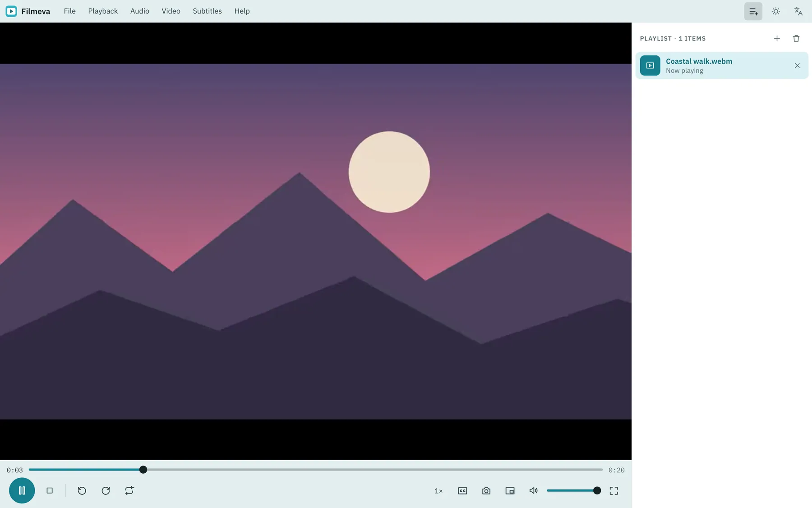Open the File menu
The height and width of the screenshot is (508, 812).
(70, 11)
